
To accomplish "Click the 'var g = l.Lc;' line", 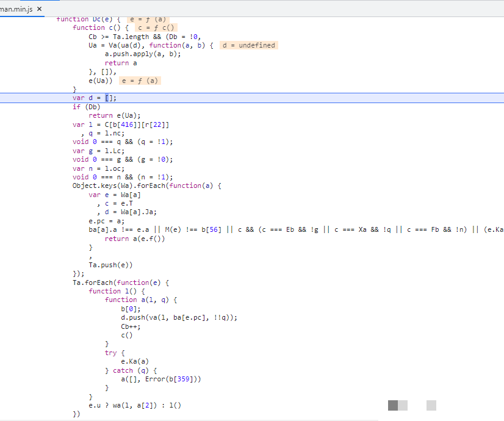I will click(96, 151).
